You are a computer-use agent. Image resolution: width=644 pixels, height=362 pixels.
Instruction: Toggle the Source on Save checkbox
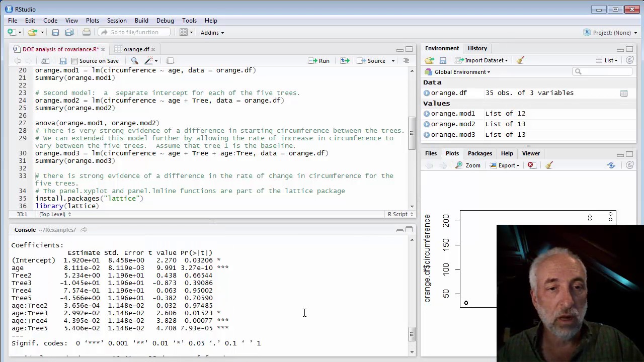pos(74,61)
